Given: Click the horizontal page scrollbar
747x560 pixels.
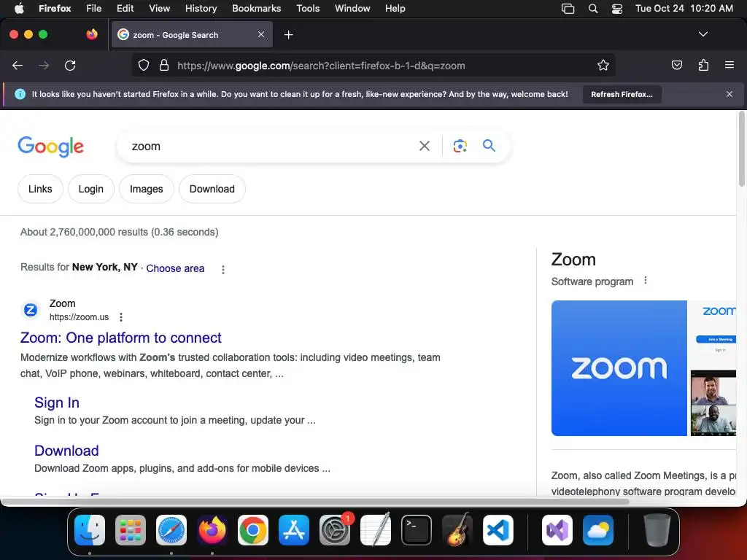Looking at the screenshot, I should coord(314,502).
